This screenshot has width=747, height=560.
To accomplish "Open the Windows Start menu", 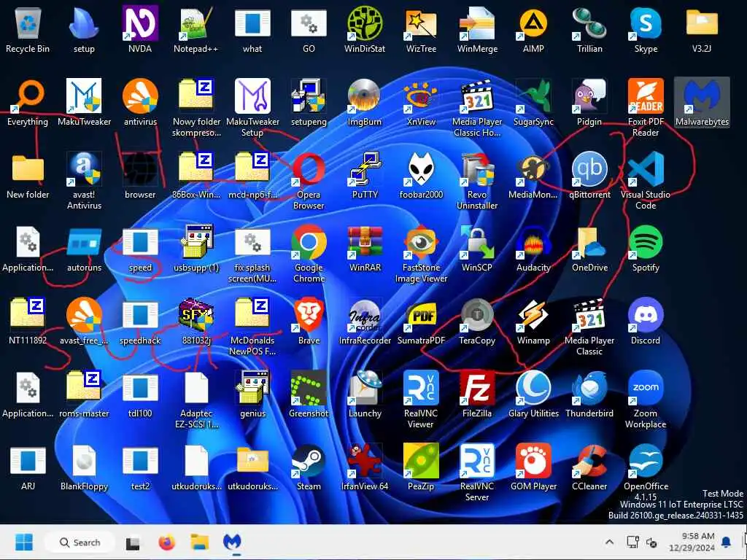I will (x=24, y=542).
